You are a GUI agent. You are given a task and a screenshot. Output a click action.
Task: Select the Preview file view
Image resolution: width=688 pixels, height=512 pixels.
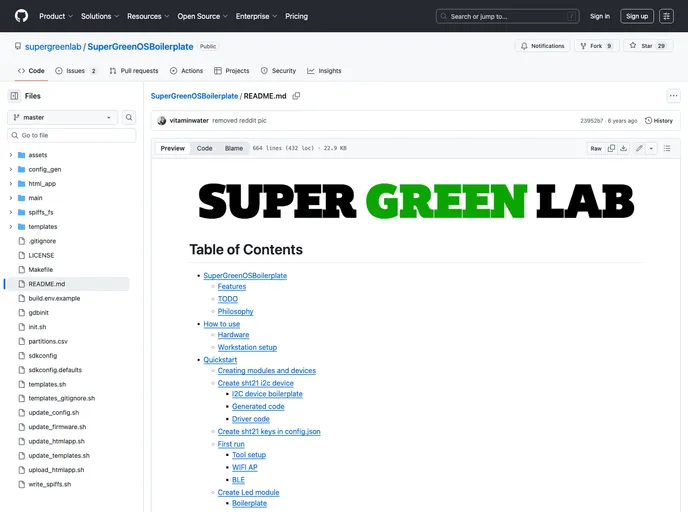(172, 148)
